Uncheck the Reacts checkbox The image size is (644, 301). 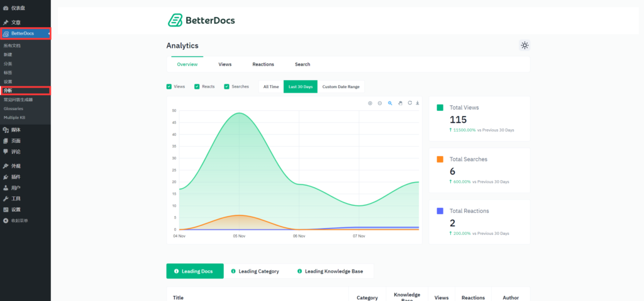[x=197, y=87]
